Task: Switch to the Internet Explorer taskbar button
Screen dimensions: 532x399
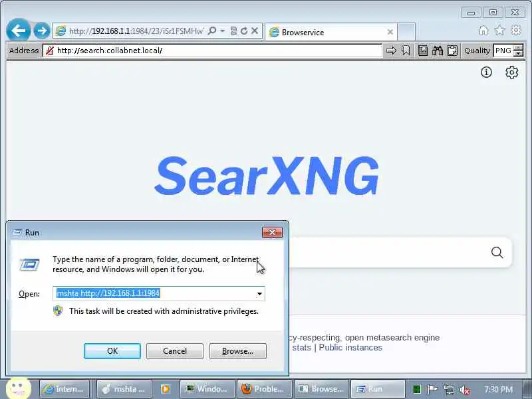Action: click(65, 389)
